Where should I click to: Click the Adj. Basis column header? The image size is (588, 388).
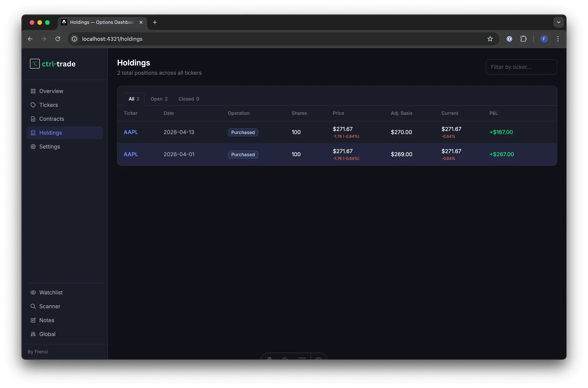401,113
